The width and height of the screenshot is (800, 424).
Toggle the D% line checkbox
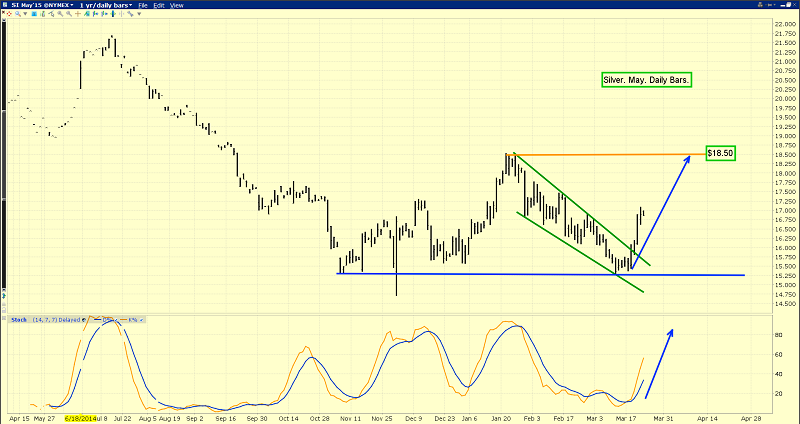tap(116, 320)
